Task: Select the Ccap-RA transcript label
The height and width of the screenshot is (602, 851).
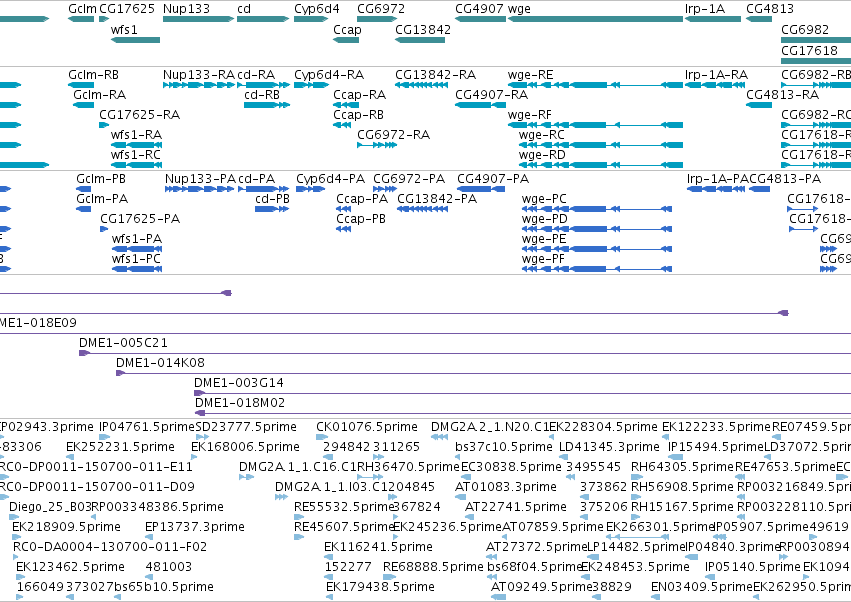Action: pyautogui.click(x=360, y=94)
